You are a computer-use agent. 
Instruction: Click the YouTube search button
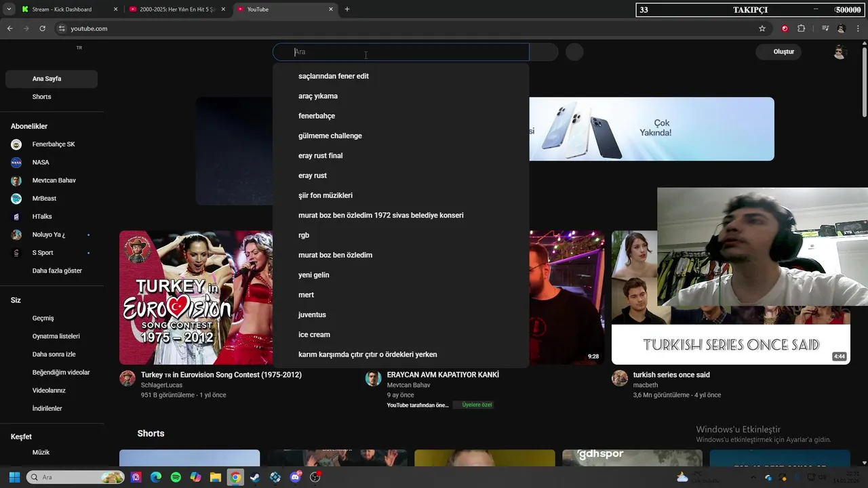544,52
